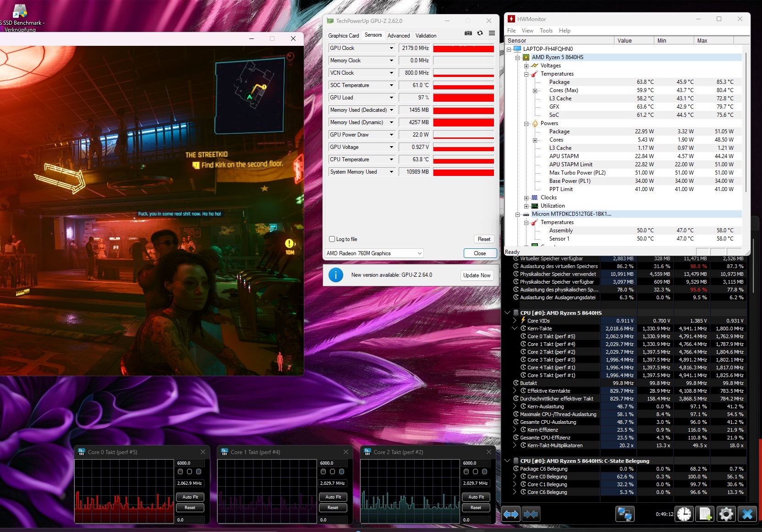Image resolution: width=762 pixels, height=532 pixels.
Task: Click the blue X icon in HWiNFO toolbar
Action: (747, 514)
